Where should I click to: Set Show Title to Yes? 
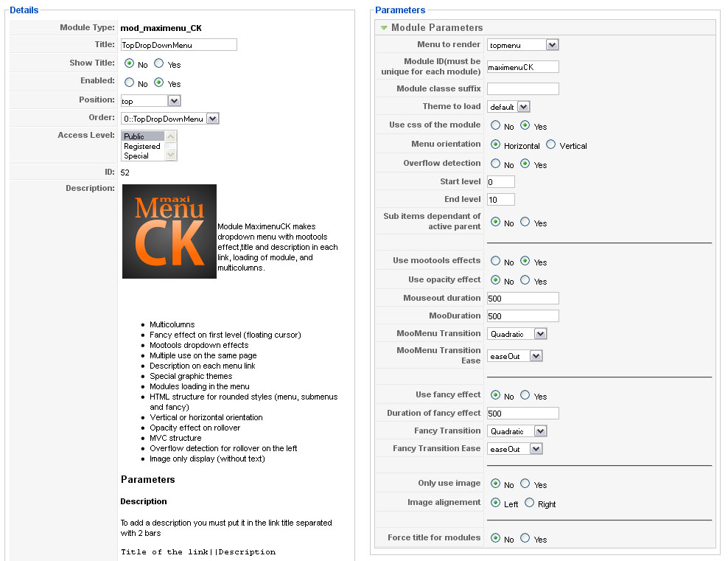(158, 64)
